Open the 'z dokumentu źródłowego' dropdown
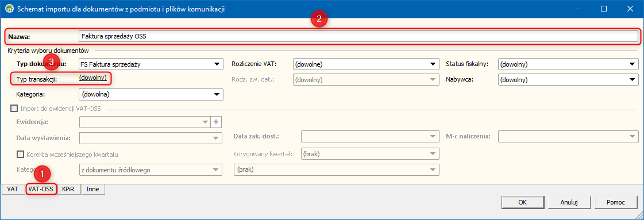 pyautogui.click(x=151, y=169)
